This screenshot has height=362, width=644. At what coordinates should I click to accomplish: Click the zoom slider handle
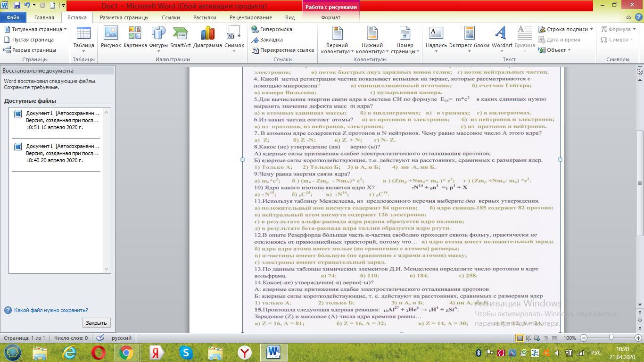(x=611, y=338)
